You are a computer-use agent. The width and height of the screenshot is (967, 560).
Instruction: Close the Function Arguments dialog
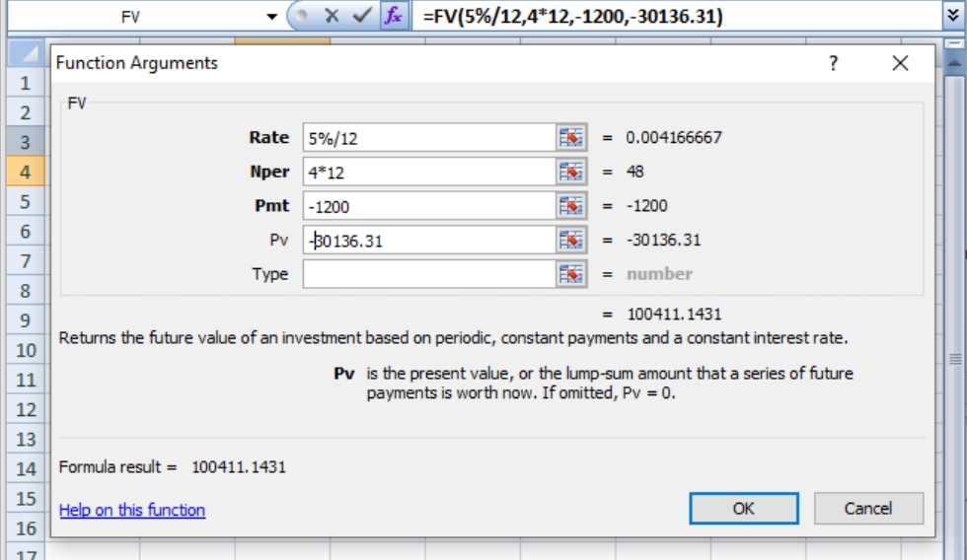point(900,63)
